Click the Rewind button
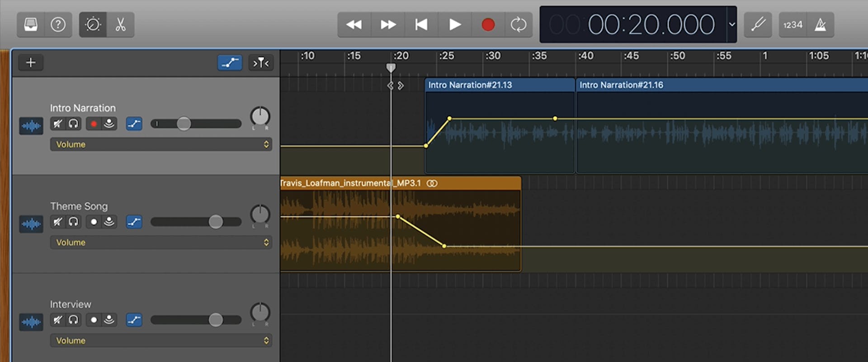This screenshot has height=362, width=868. [354, 24]
